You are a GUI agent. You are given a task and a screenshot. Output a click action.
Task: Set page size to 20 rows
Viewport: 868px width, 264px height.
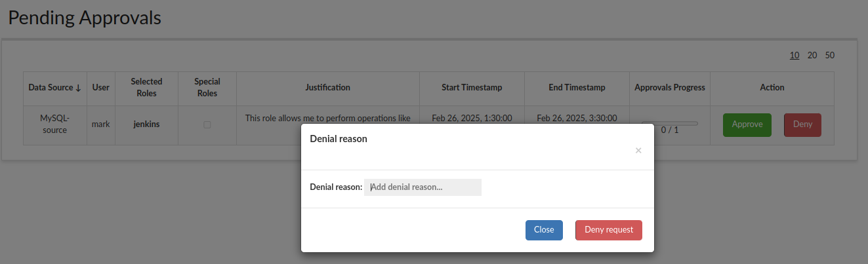812,55
